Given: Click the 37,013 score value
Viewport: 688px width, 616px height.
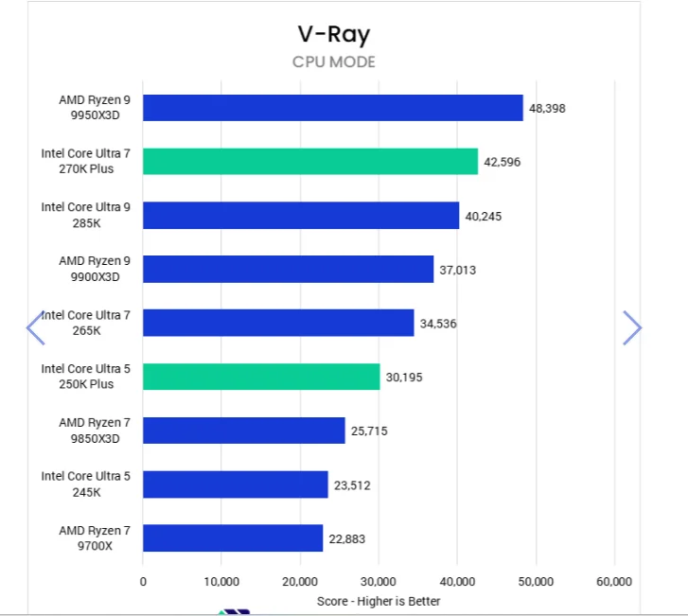Looking at the screenshot, I should pyautogui.click(x=458, y=270).
